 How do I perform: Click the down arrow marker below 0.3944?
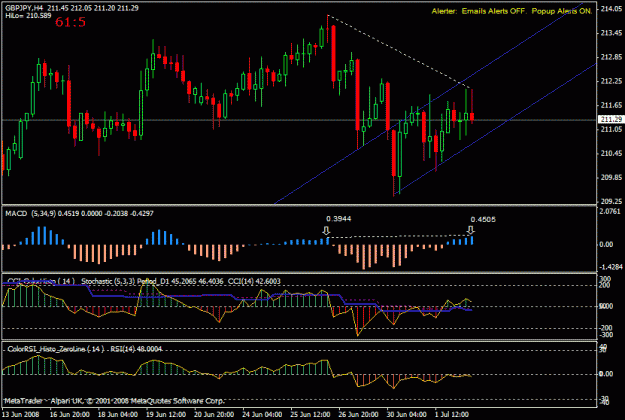[326, 231]
